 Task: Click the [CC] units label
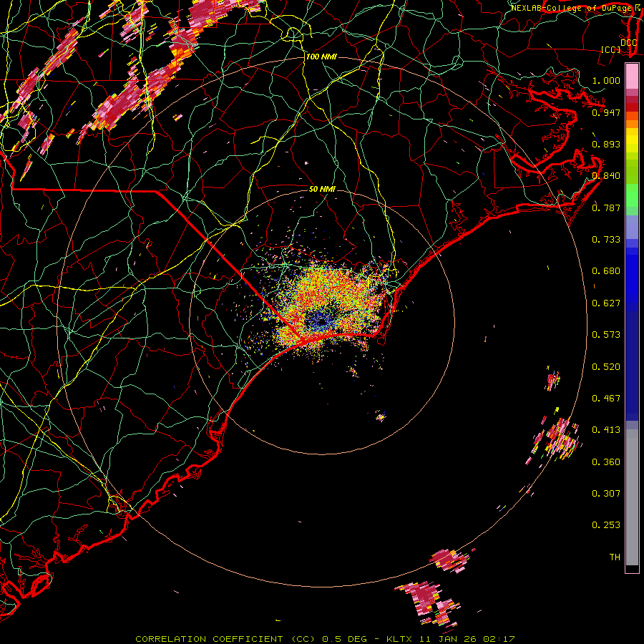tap(611, 49)
